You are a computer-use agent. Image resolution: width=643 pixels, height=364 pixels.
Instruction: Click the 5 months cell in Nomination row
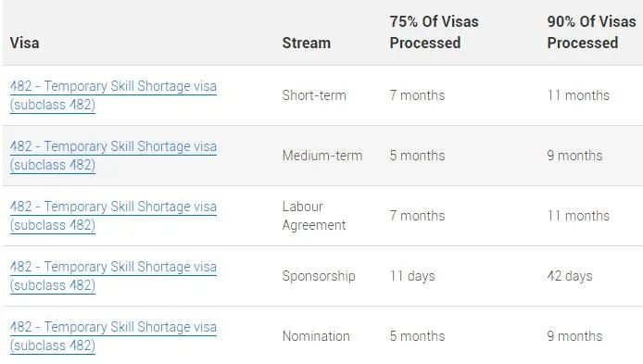pos(418,336)
